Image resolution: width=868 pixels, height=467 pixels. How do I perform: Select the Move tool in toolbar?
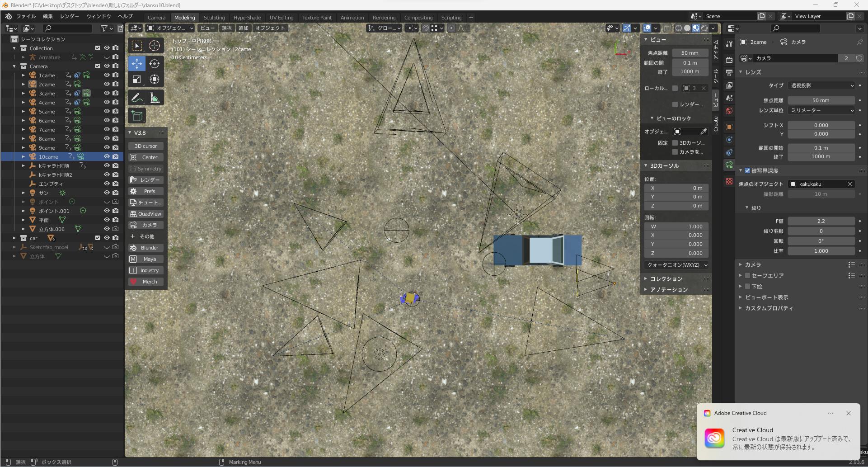136,64
